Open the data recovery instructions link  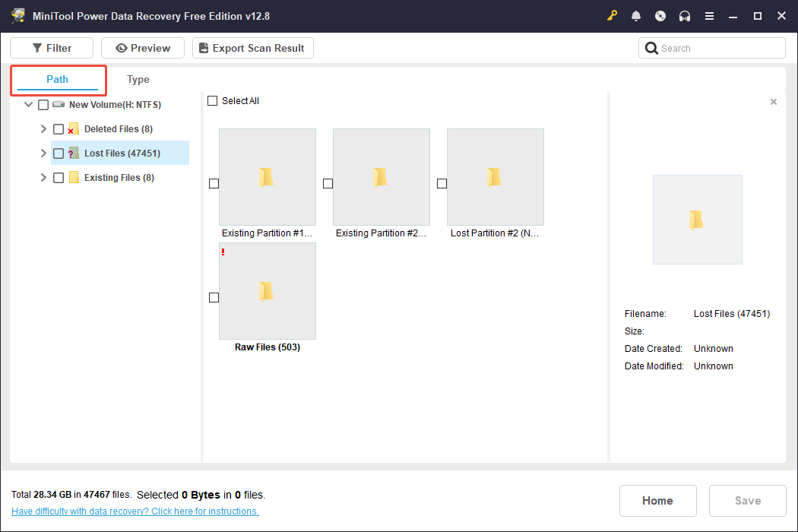coord(135,511)
